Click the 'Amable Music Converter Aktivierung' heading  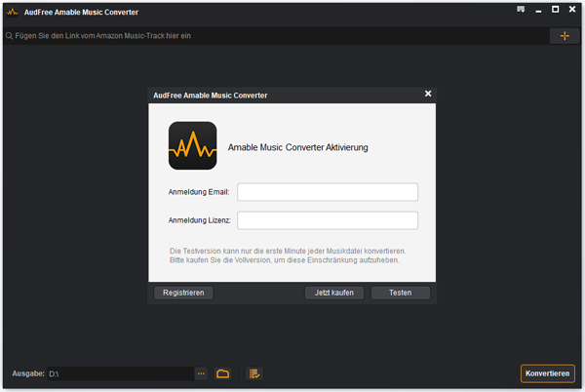pyautogui.click(x=297, y=147)
